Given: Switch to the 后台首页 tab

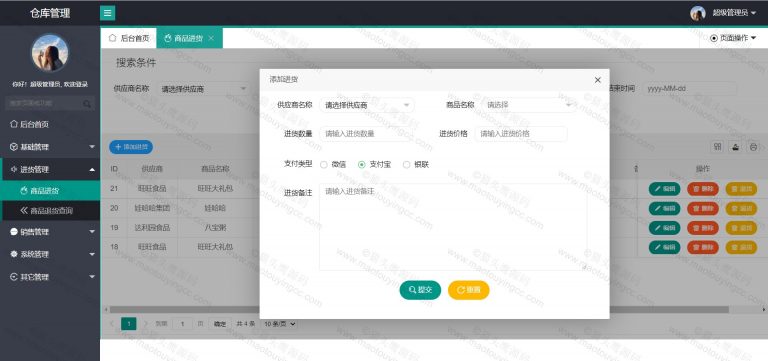Looking at the screenshot, I should tap(129, 38).
